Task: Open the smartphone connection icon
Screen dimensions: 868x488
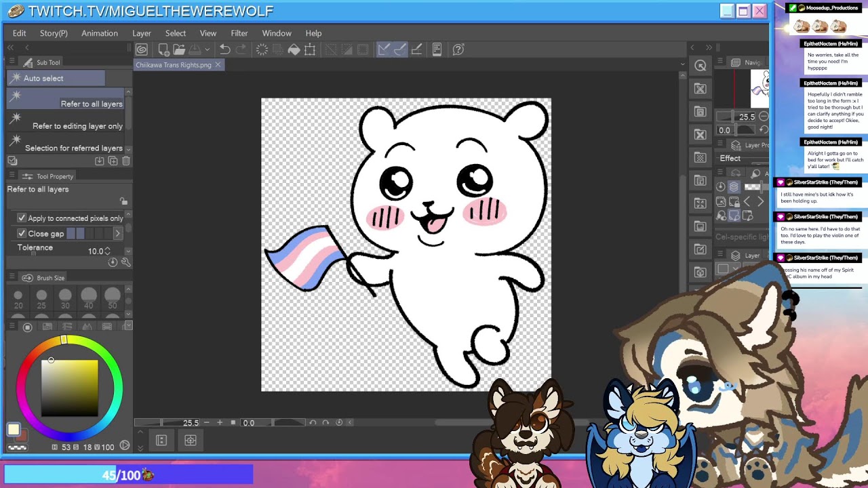Action: pyautogui.click(x=437, y=49)
